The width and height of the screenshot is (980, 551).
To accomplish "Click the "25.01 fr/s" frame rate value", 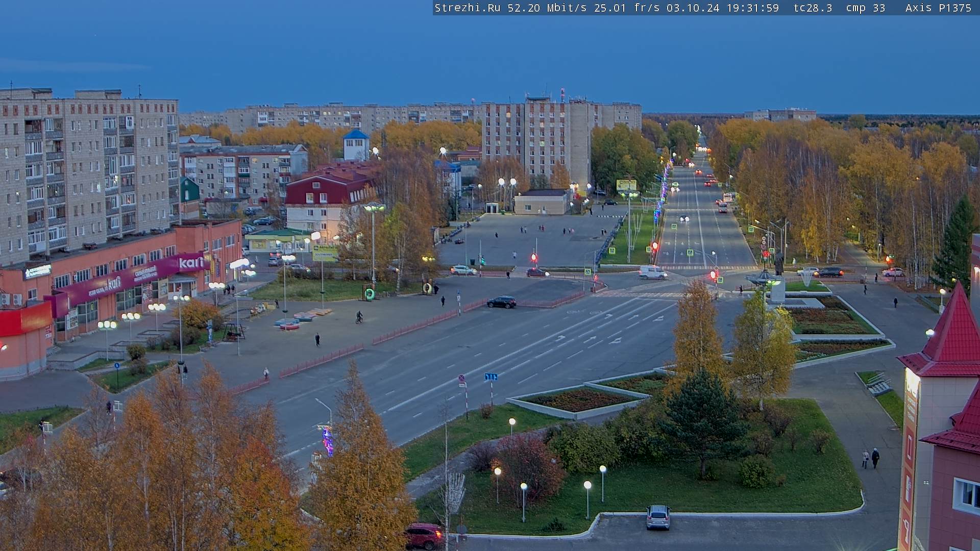I will click(x=627, y=8).
